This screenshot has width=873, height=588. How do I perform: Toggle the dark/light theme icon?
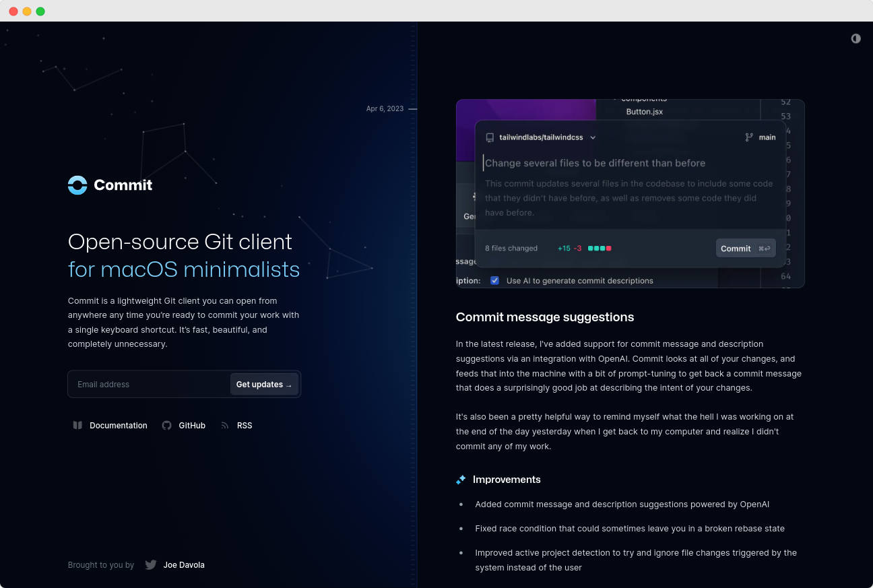pos(855,38)
